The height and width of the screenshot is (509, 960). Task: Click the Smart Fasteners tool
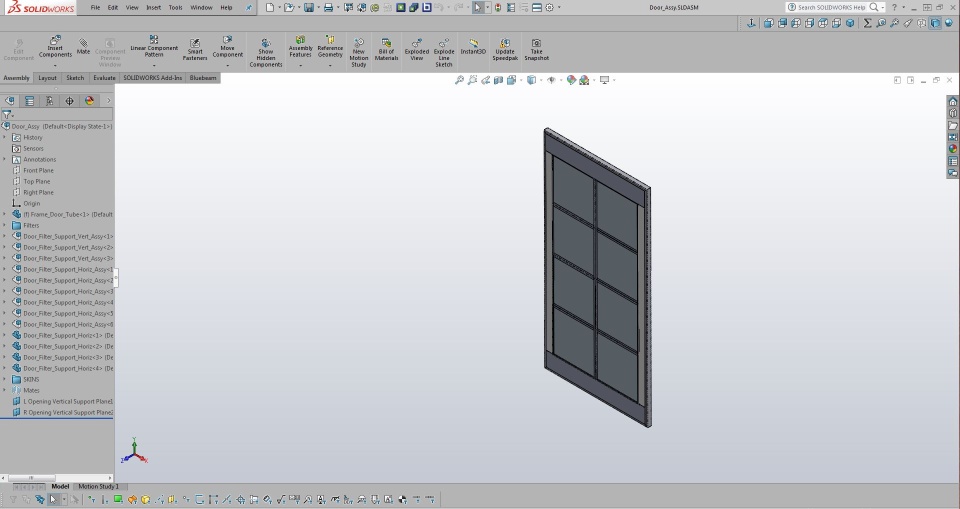pyautogui.click(x=195, y=49)
